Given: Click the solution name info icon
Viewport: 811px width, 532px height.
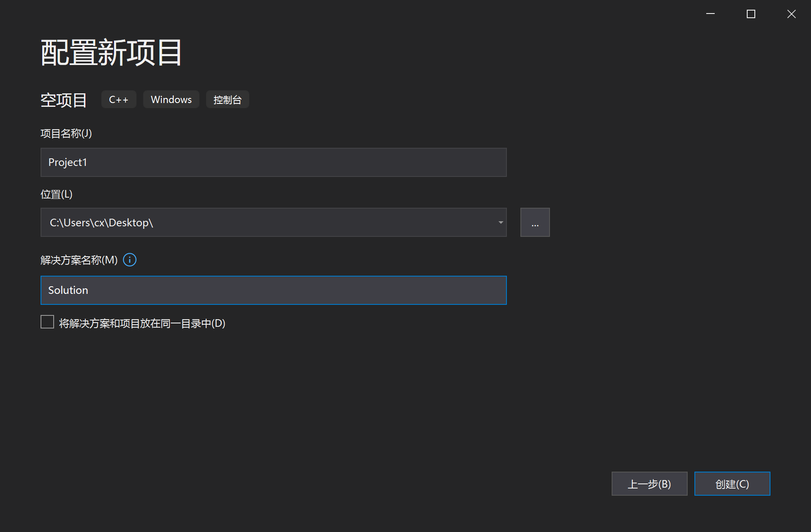Looking at the screenshot, I should [x=130, y=260].
